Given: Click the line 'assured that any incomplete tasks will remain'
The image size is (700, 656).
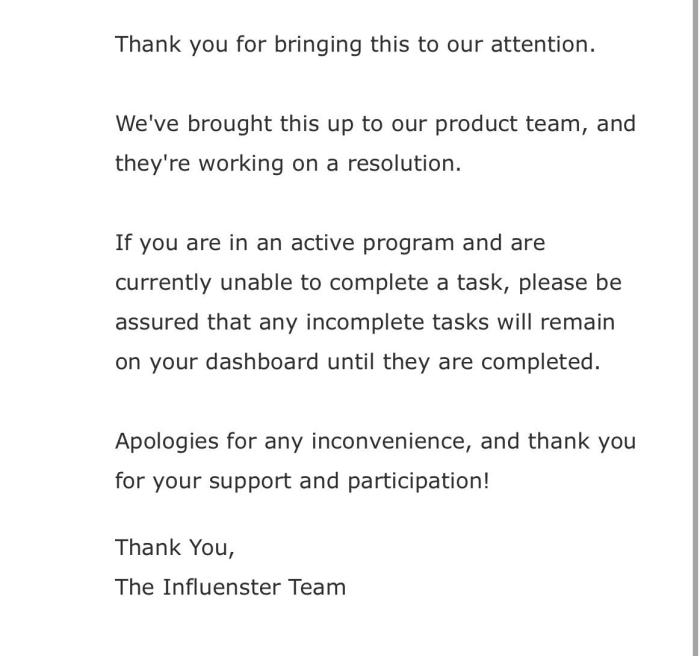Looking at the screenshot, I should pyautogui.click(x=365, y=322).
